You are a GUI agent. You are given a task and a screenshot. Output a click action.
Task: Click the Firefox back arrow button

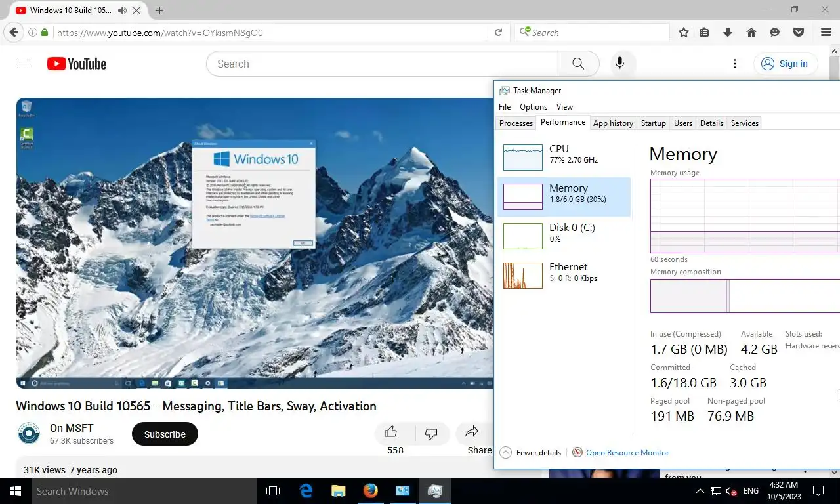14,32
